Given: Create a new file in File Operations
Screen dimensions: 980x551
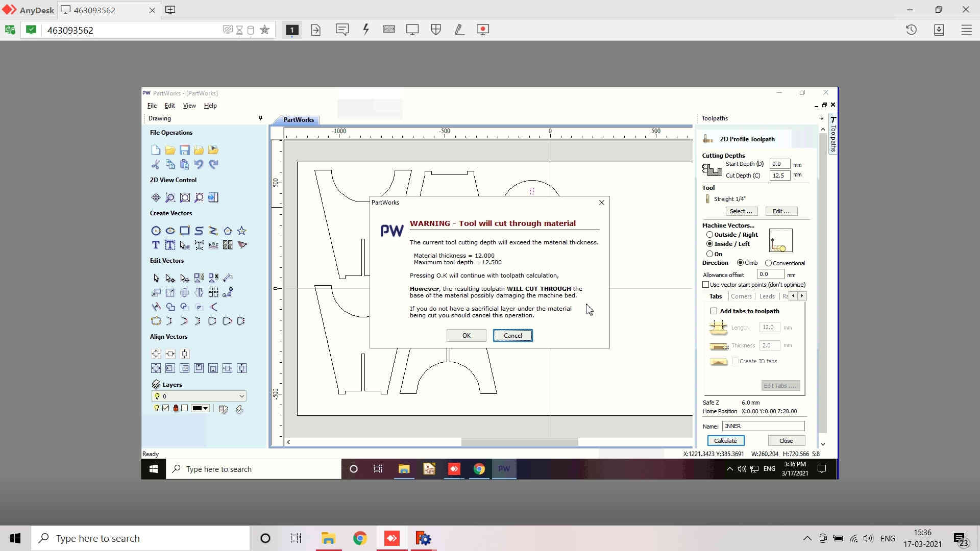Looking at the screenshot, I should 156,150.
